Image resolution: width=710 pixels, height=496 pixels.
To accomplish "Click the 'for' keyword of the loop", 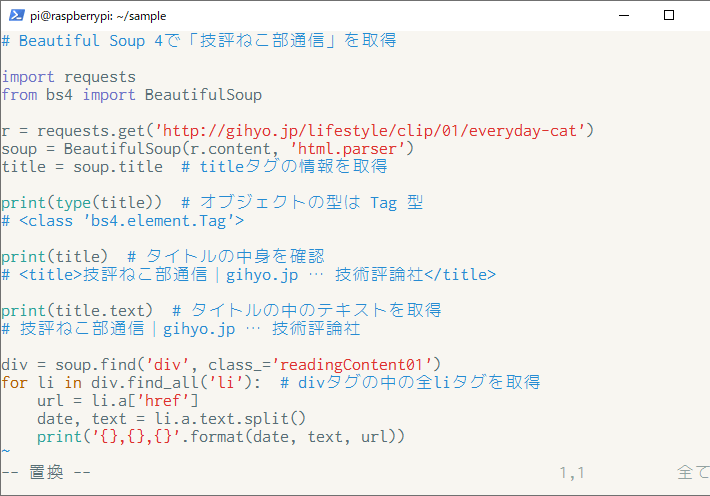I will [14, 383].
